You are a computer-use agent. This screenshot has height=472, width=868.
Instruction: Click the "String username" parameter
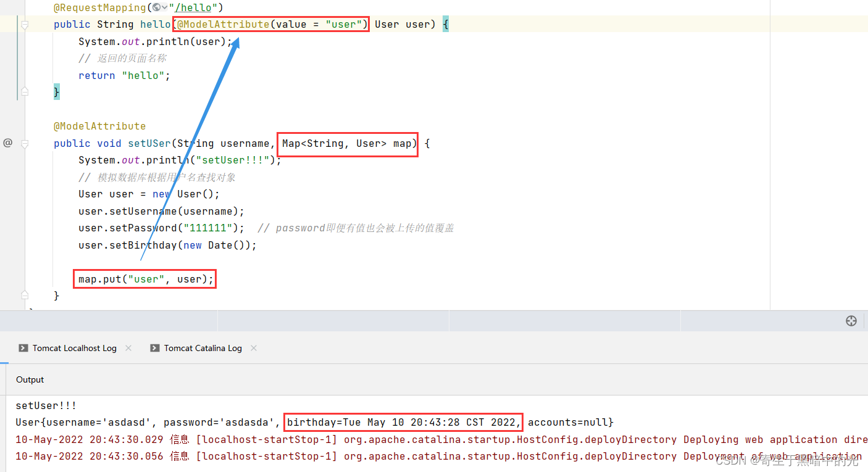pos(223,143)
